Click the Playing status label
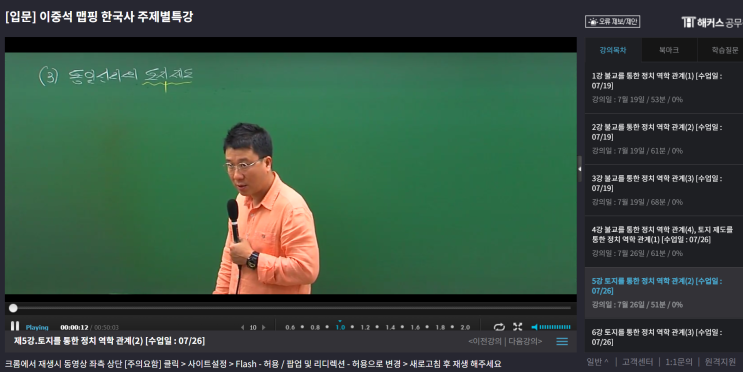The image size is (743, 372). tap(37, 327)
